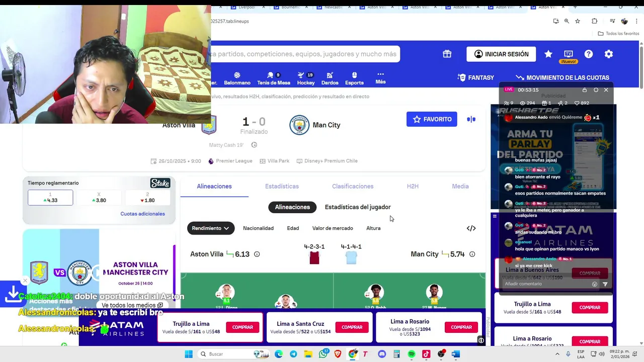Open browser three-dot menu

[636, 21]
